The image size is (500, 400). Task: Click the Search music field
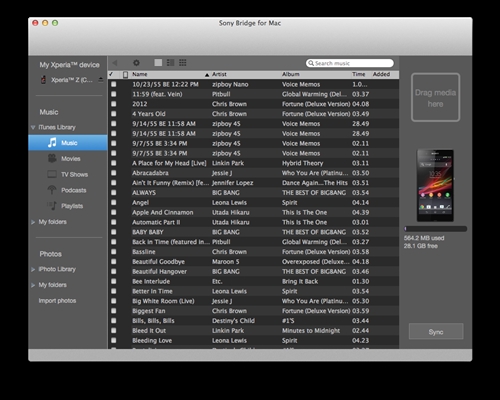tap(350, 63)
